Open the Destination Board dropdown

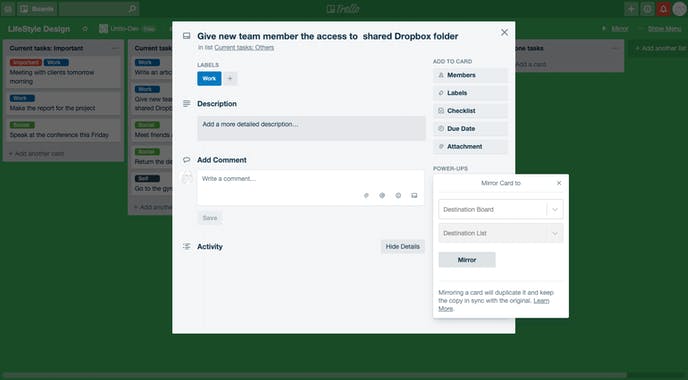coord(501,209)
